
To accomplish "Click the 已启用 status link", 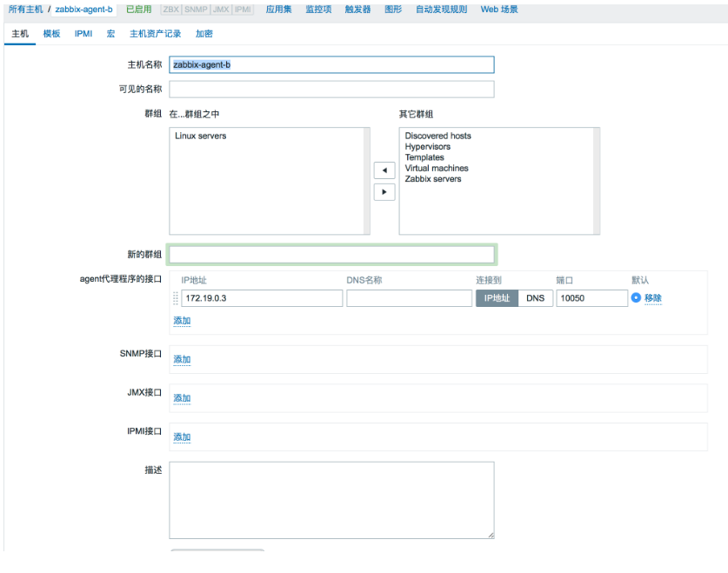I will click(x=139, y=10).
